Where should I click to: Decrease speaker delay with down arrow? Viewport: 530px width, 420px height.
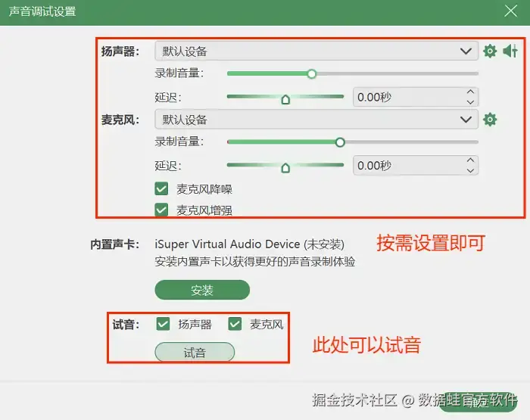point(470,102)
